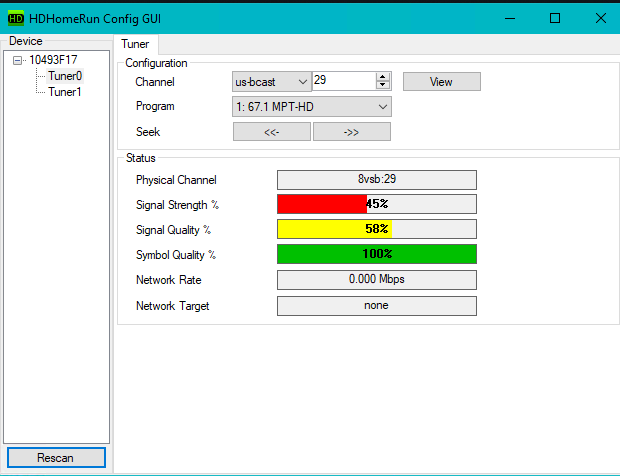
Task: Collapse the 10493F17 device tree node
Action: pos(17,60)
